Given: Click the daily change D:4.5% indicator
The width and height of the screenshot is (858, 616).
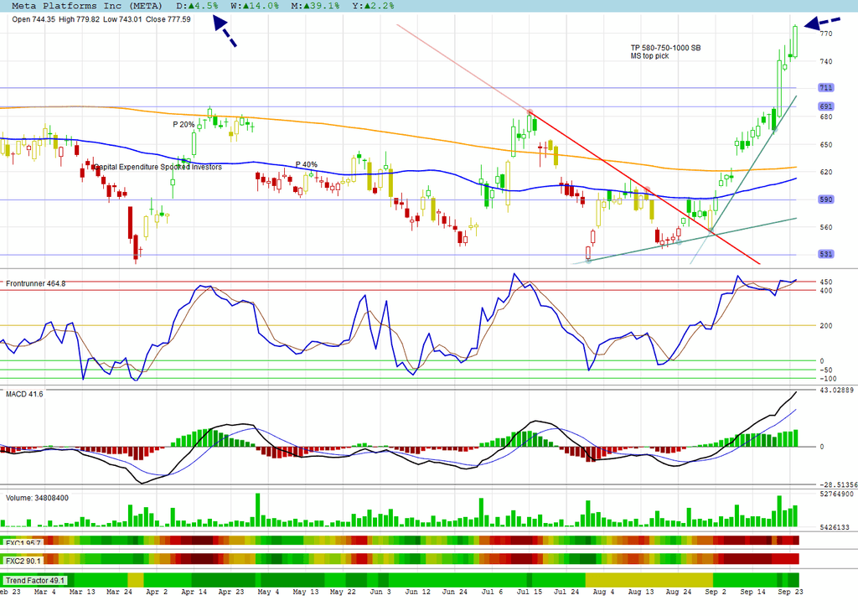Looking at the screenshot, I should click(197, 6).
